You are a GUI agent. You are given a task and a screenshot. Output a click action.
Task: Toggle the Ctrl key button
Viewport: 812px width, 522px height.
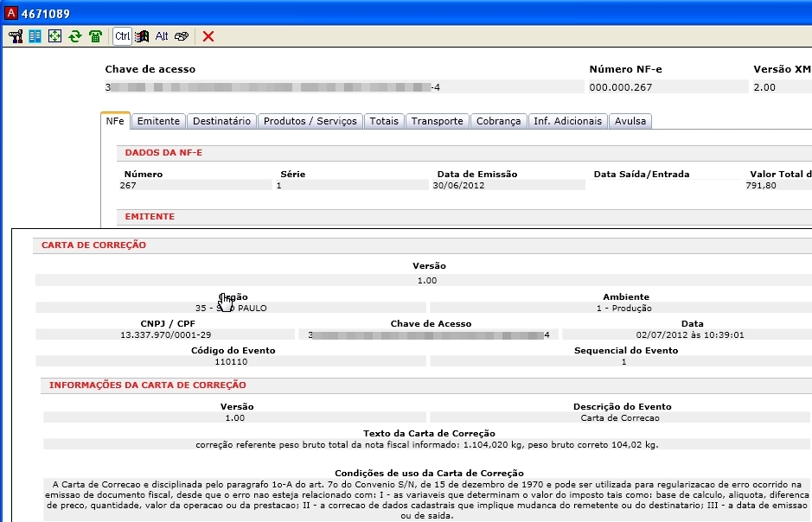(122, 36)
